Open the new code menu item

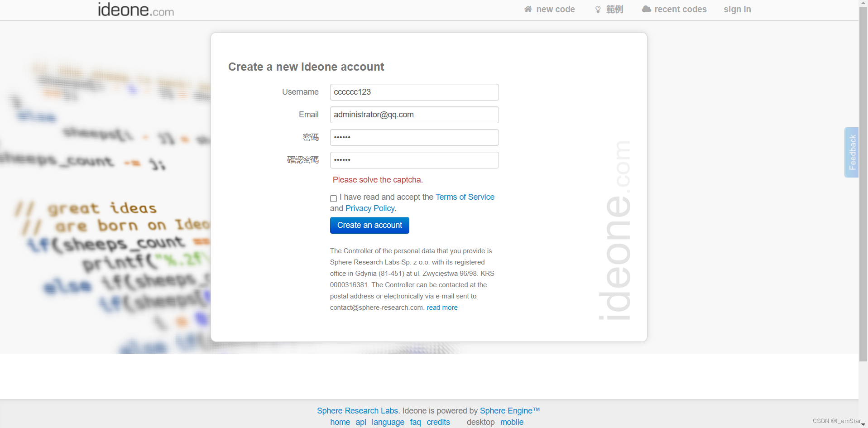(x=549, y=9)
